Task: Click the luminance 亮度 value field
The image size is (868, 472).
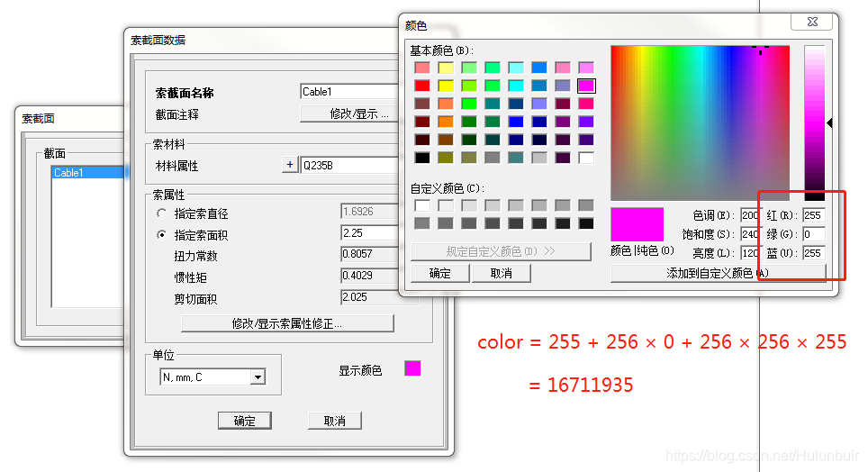Action: [751, 252]
